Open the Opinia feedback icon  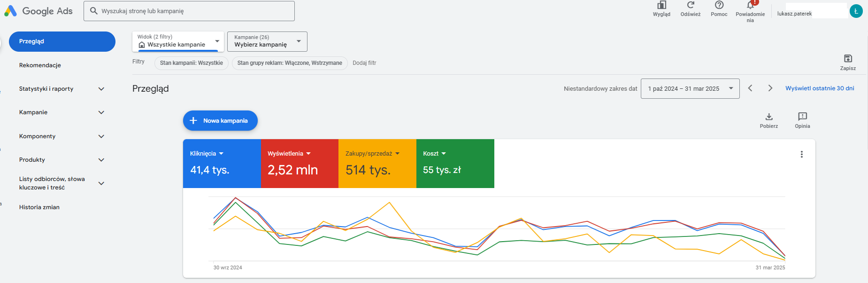click(802, 117)
